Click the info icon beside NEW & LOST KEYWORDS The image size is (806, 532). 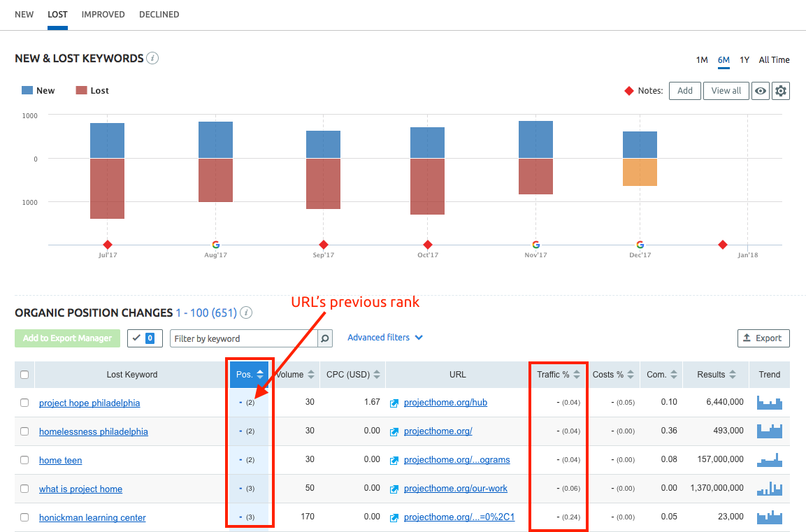[x=152, y=59]
